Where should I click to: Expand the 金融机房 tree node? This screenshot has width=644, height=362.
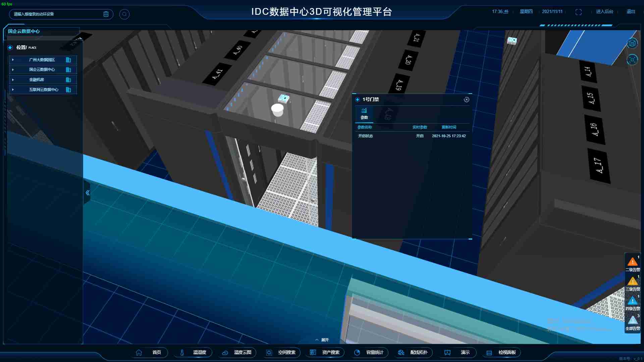(13, 80)
